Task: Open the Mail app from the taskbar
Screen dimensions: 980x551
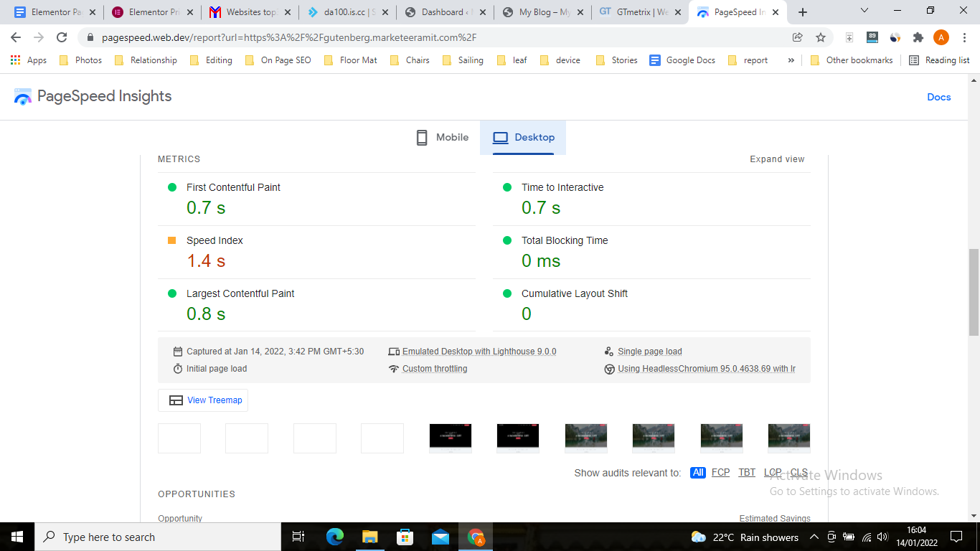Action: click(440, 537)
